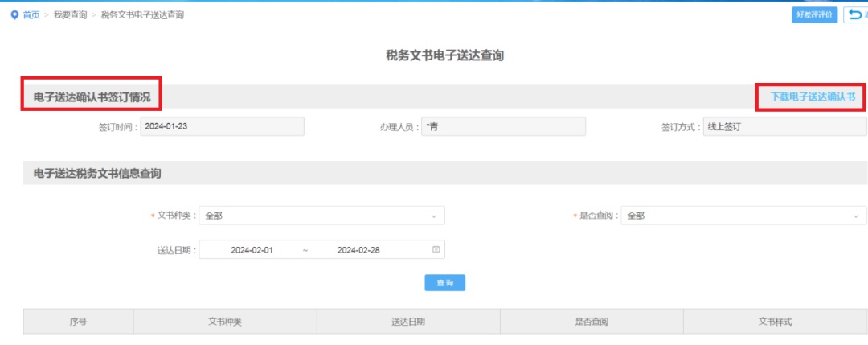Image resolution: width=868 pixels, height=345 pixels.
Task: Select the end date 2024-02-28
Action: click(x=358, y=250)
